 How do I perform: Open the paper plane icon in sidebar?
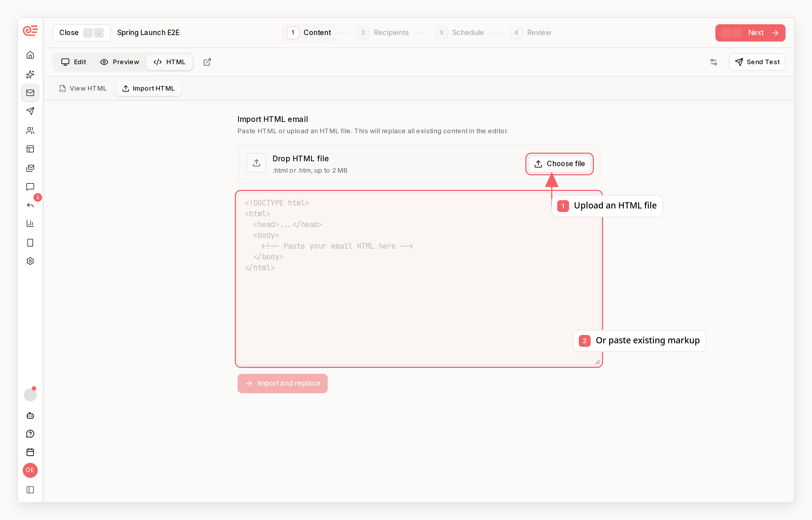click(30, 111)
